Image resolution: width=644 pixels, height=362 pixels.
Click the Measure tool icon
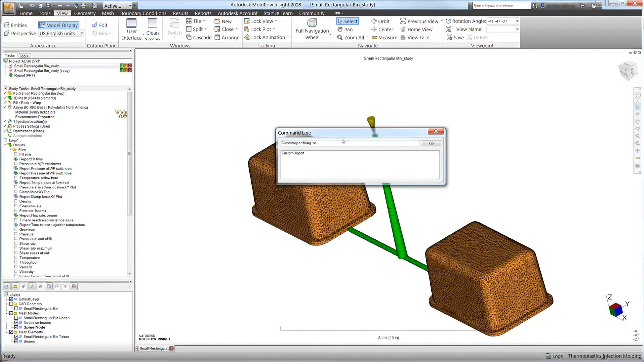point(374,38)
